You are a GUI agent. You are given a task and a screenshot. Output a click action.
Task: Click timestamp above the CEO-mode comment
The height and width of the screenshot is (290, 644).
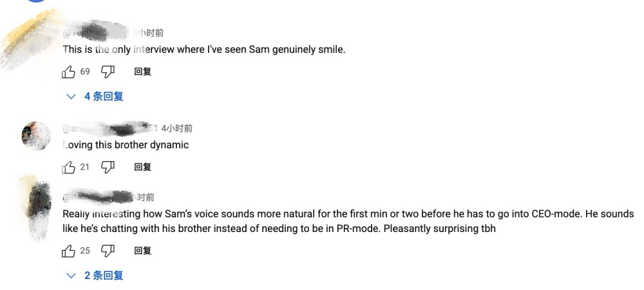tap(143, 197)
